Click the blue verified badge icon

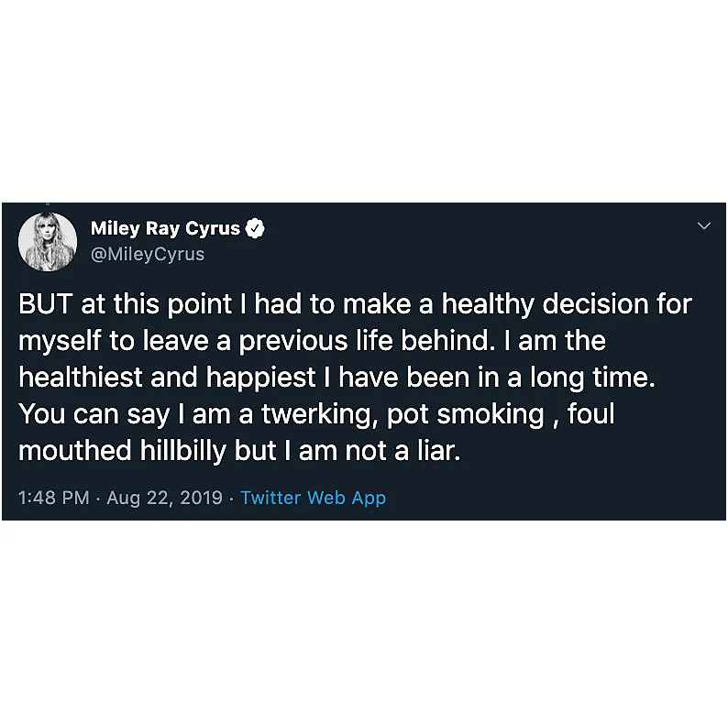click(x=258, y=229)
